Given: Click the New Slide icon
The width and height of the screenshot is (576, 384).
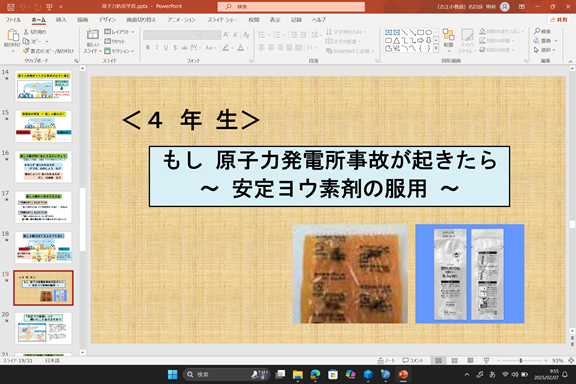Looking at the screenshot, I should click(93, 35).
